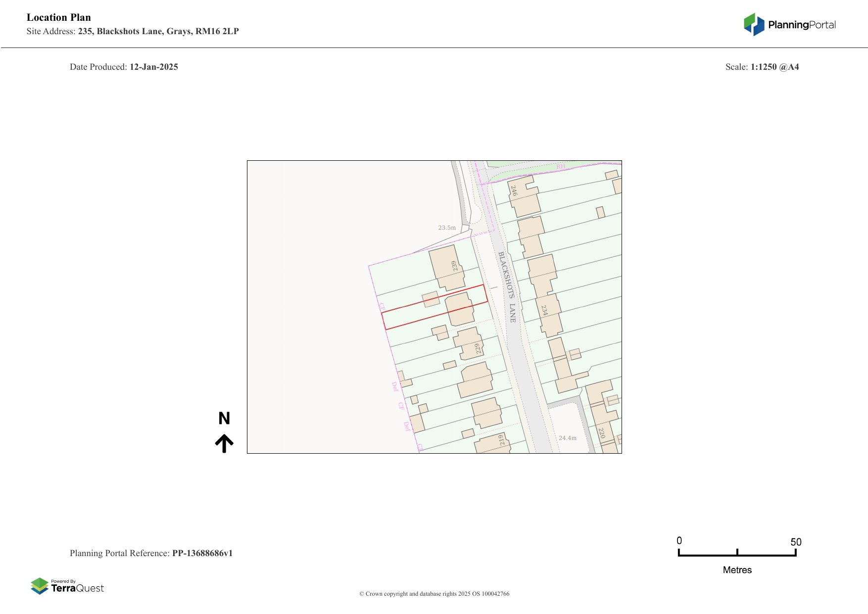Click the 0–50 metres scale bar
868x614 pixels.
coord(737,555)
